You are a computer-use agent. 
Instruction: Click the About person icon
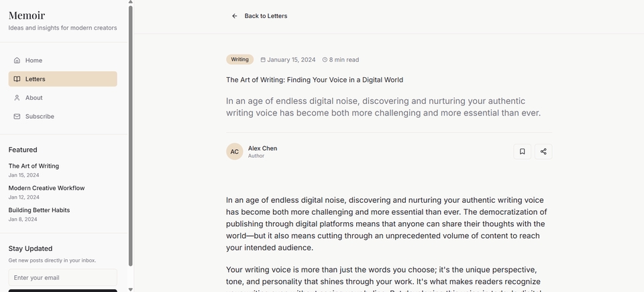(17, 98)
